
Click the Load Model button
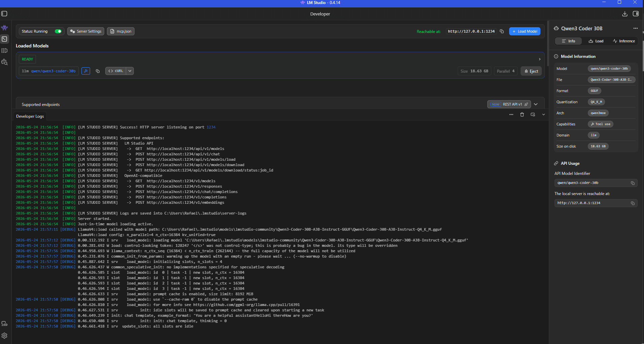[525, 31]
